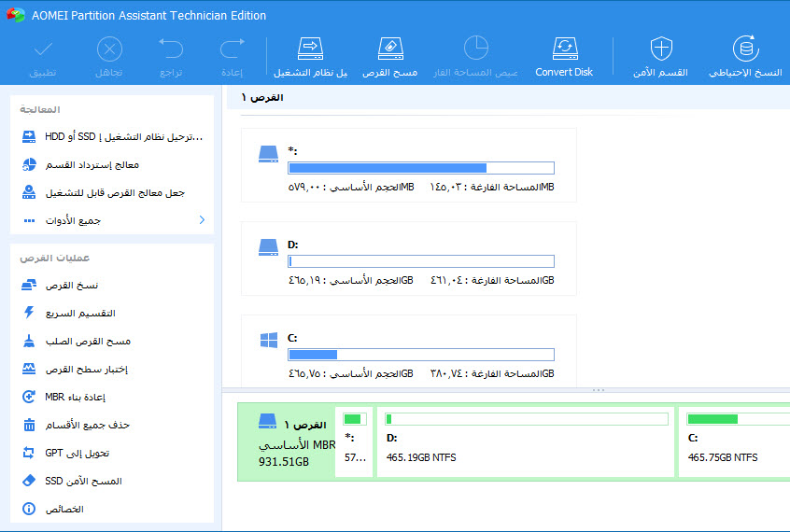Image resolution: width=790 pixels, height=532 pixels.
Task: Click the Disk 1 (القرص ١) header
Action: point(262,97)
